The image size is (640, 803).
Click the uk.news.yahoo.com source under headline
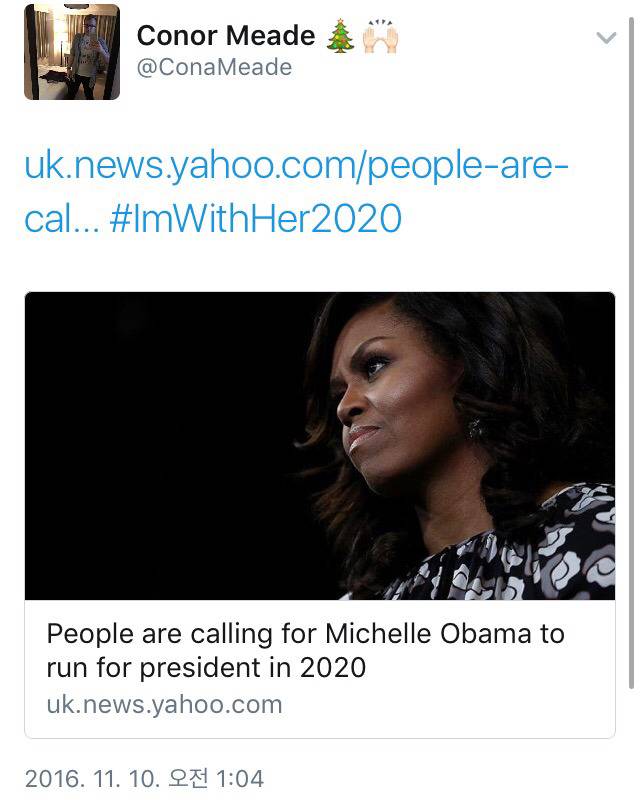(x=164, y=704)
